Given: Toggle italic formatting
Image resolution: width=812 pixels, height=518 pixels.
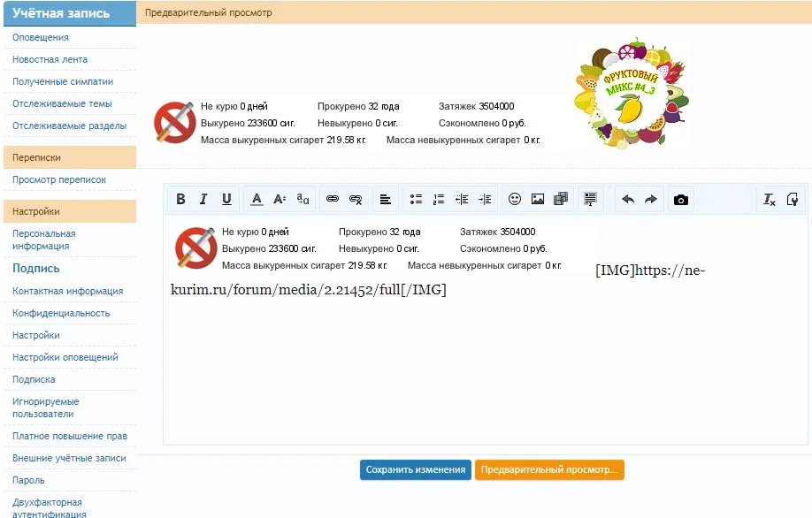Looking at the screenshot, I should pyautogui.click(x=203, y=199).
